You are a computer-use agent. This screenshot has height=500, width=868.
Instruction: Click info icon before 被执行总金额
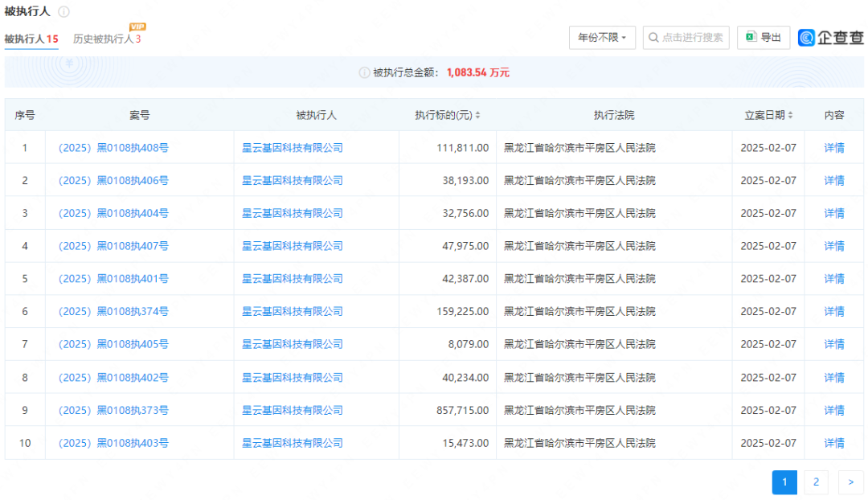[364, 72]
